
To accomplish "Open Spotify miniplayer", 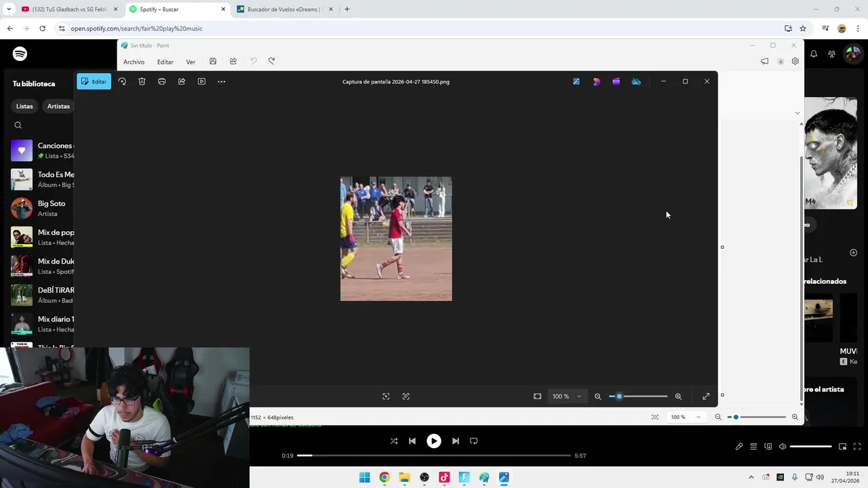I will [843, 447].
